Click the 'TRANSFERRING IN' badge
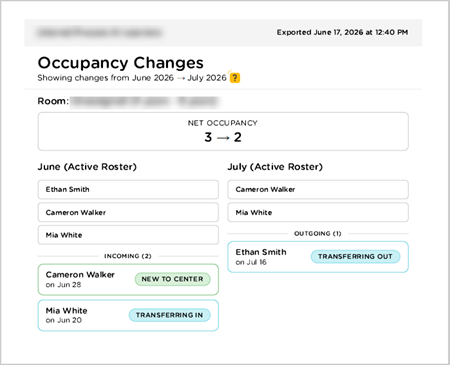This screenshot has height=365, width=450. click(169, 315)
